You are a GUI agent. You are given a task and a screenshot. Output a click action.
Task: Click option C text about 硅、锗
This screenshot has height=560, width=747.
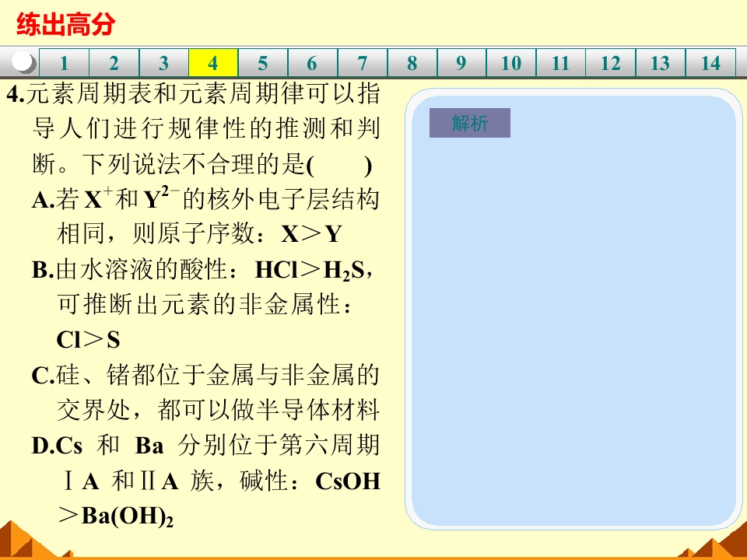205,391
